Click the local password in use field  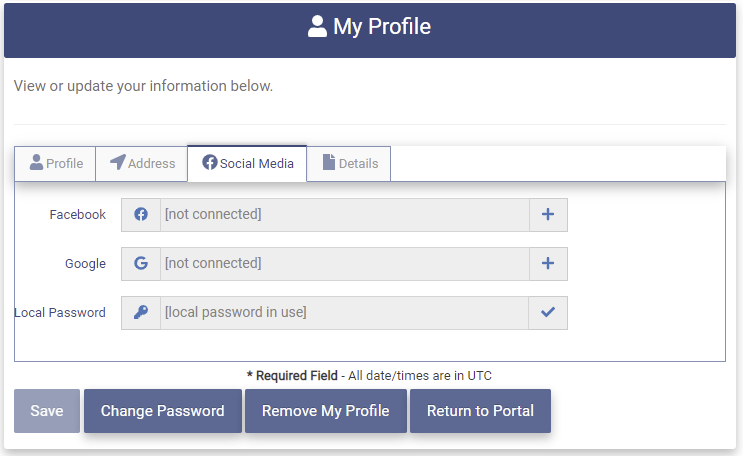tap(344, 312)
